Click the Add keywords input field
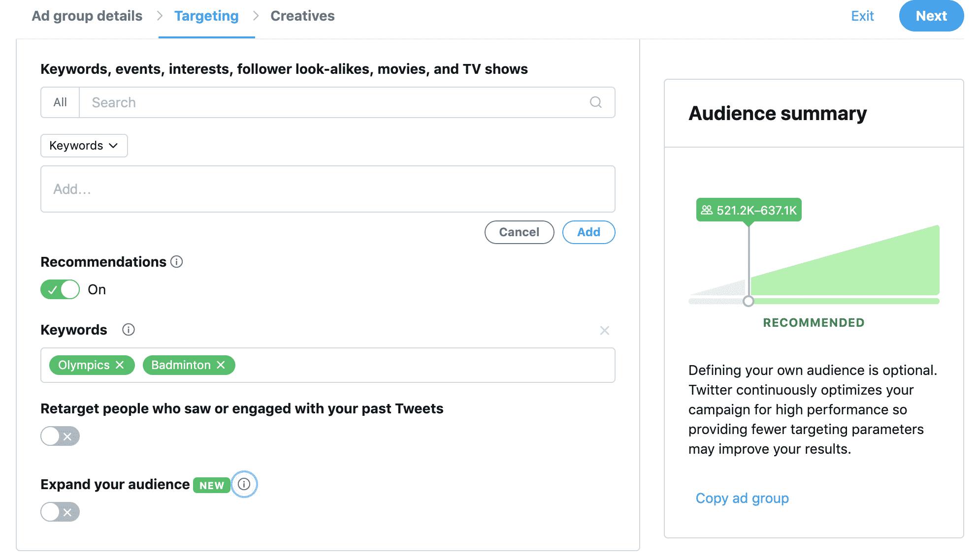The image size is (977, 560). (x=327, y=189)
